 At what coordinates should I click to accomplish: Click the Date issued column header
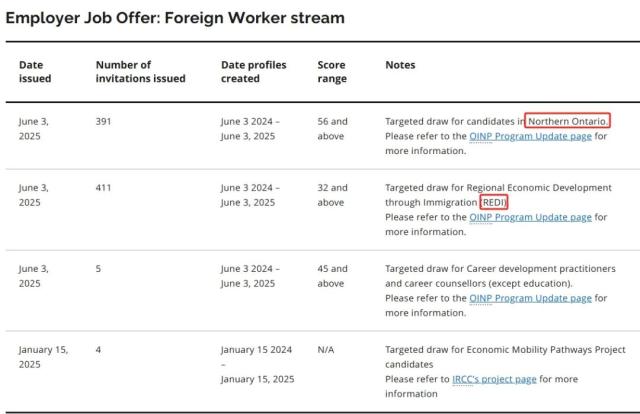pyautogui.click(x=35, y=72)
